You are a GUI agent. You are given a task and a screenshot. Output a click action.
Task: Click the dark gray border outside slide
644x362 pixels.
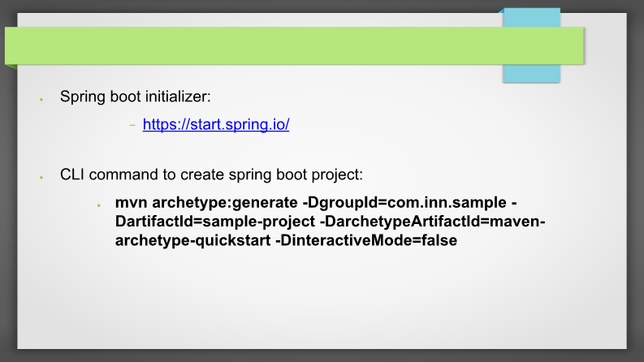[x=8, y=205]
